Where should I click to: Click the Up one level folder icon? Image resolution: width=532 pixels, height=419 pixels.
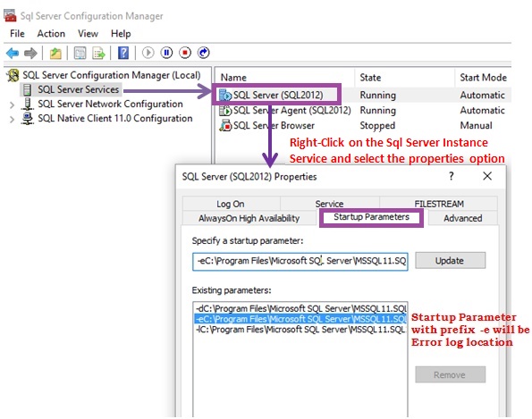pyautogui.click(x=55, y=54)
